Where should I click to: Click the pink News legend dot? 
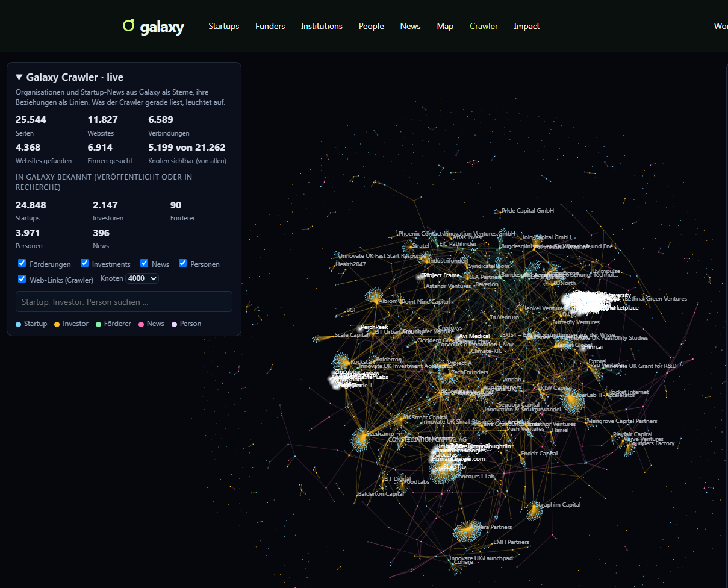141,324
